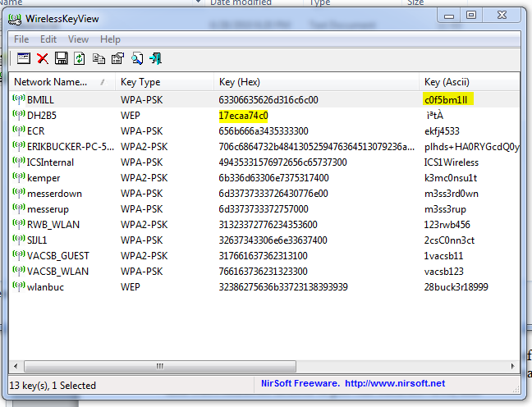Click the wireless icon beside RWB_WLAN
Image resolution: width=532 pixels, height=407 pixels.
[19, 224]
